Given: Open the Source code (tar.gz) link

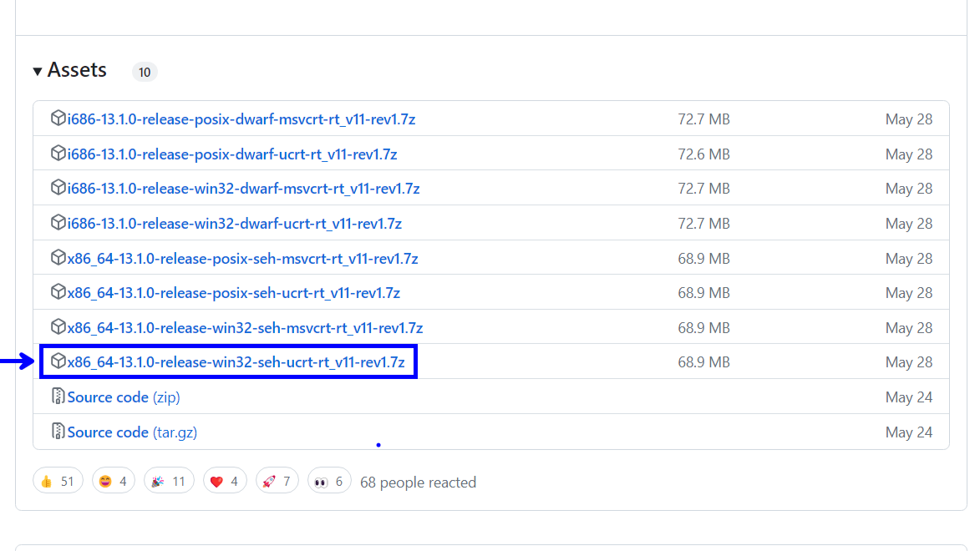Looking at the screenshot, I should pos(133,432).
